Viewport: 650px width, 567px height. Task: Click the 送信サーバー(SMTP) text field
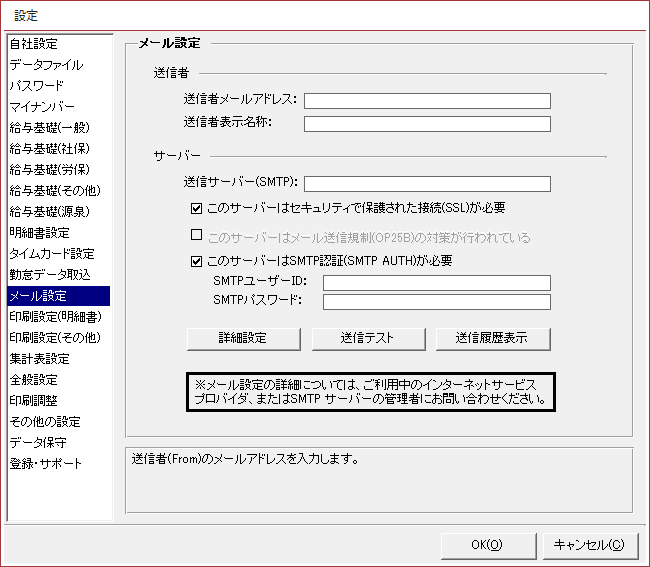pos(427,184)
